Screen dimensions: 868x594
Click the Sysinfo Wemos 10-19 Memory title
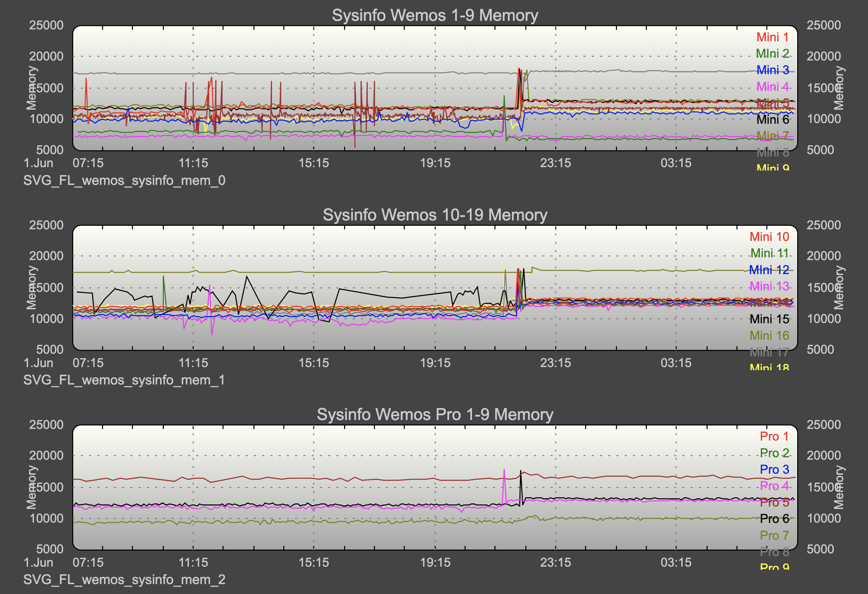pos(435,215)
